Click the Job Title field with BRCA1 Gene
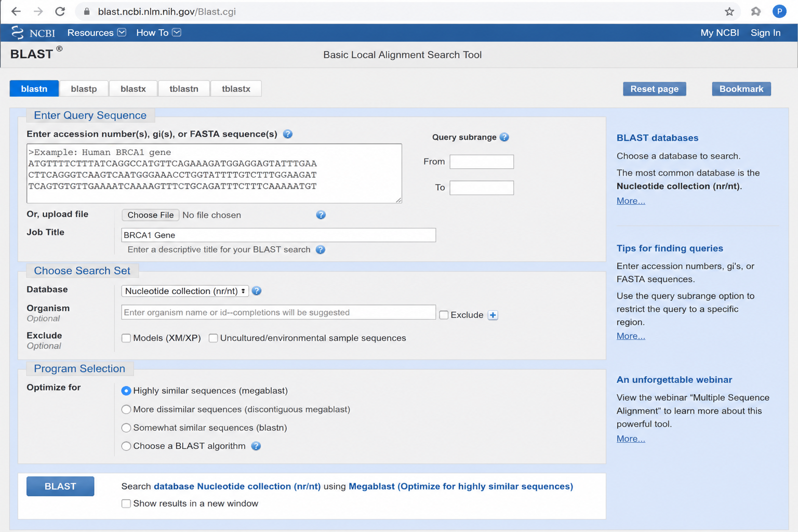The width and height of the screenshot is (798, 532). coord(278,235)
